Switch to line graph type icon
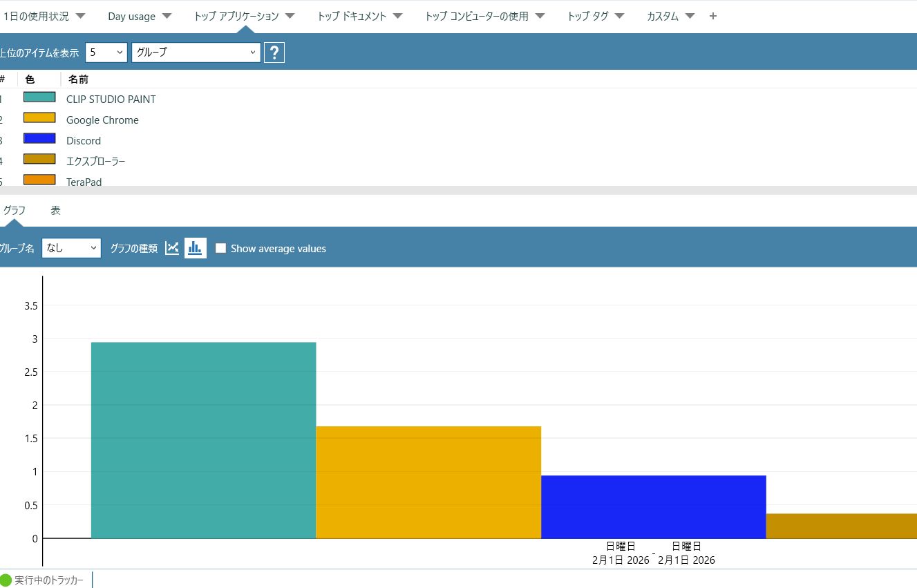This screenshot has width=917, height=588. 172,248
